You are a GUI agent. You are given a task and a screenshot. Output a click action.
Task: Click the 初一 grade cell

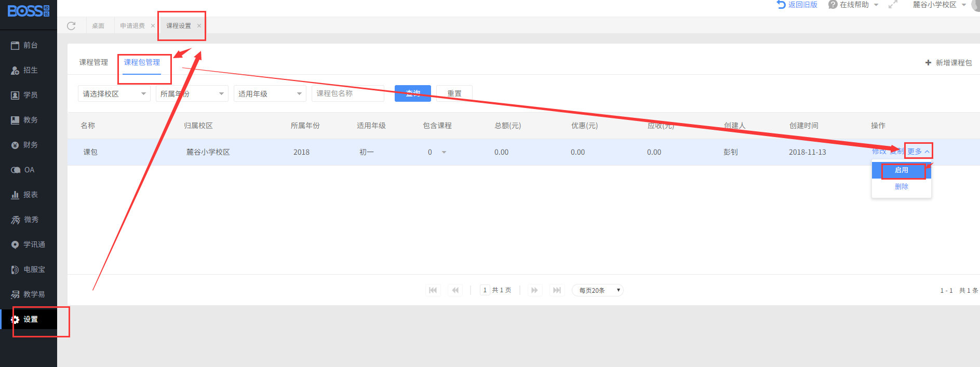pos(367,152)
